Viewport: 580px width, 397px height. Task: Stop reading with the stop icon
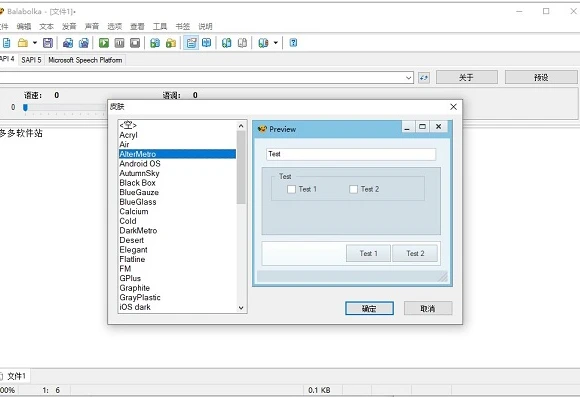135,43
